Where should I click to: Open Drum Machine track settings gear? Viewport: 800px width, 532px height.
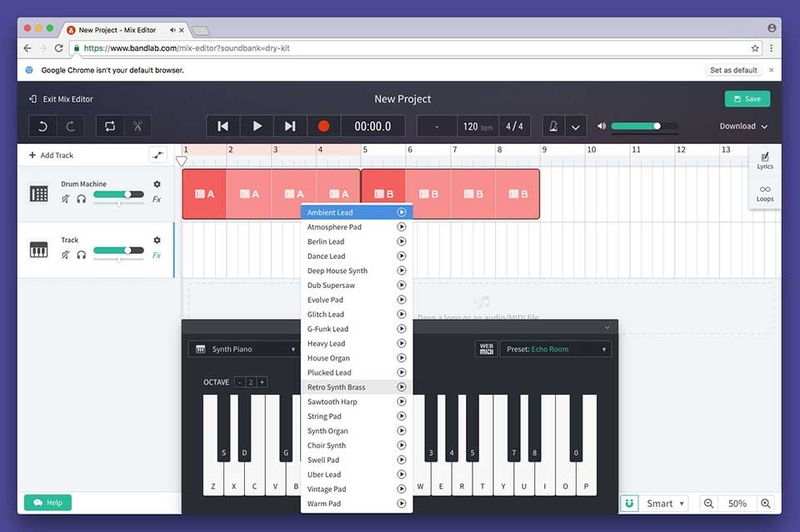(x=157, y=184)
